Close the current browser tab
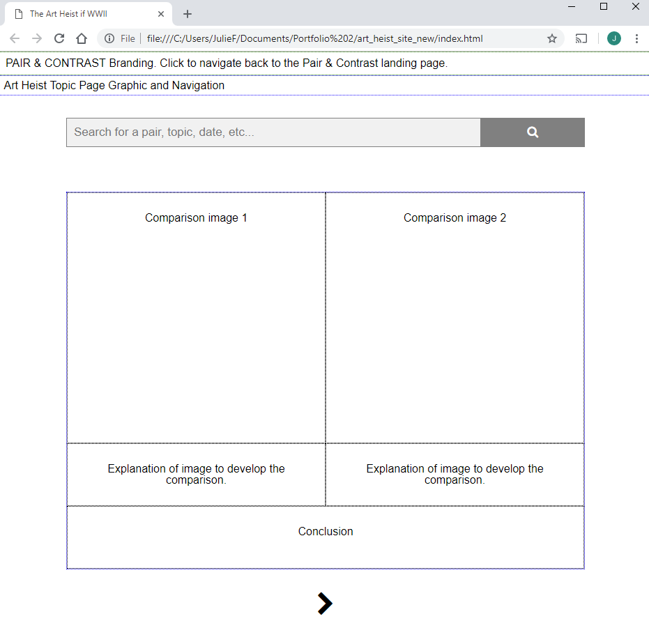Screen dimensions: 649x644 tap(161, 13)
